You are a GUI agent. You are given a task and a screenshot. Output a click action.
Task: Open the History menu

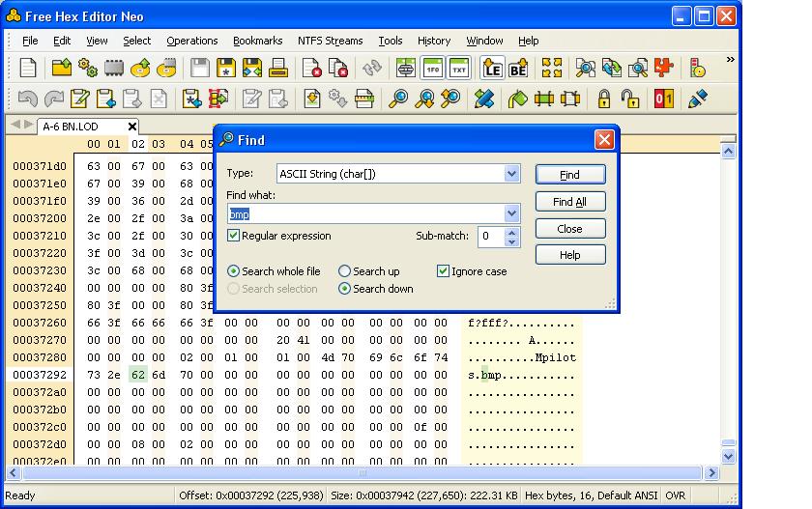[434, 41]
